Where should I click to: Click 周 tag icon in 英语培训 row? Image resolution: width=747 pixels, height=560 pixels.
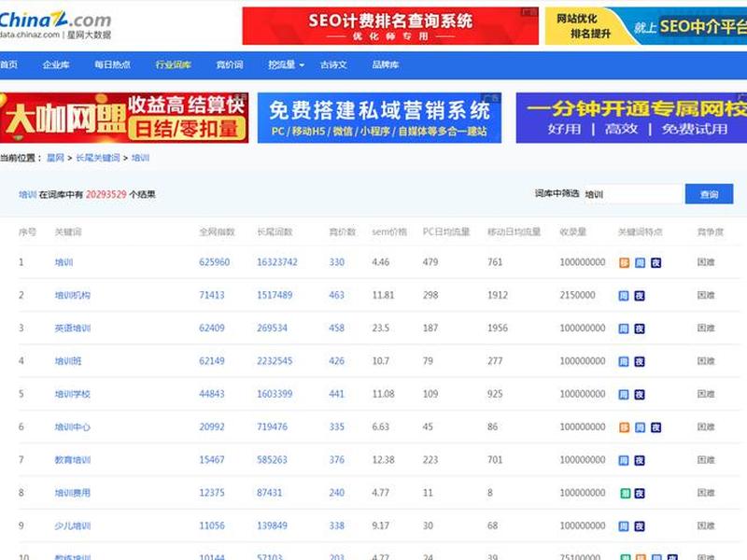[x=624, y=329]
